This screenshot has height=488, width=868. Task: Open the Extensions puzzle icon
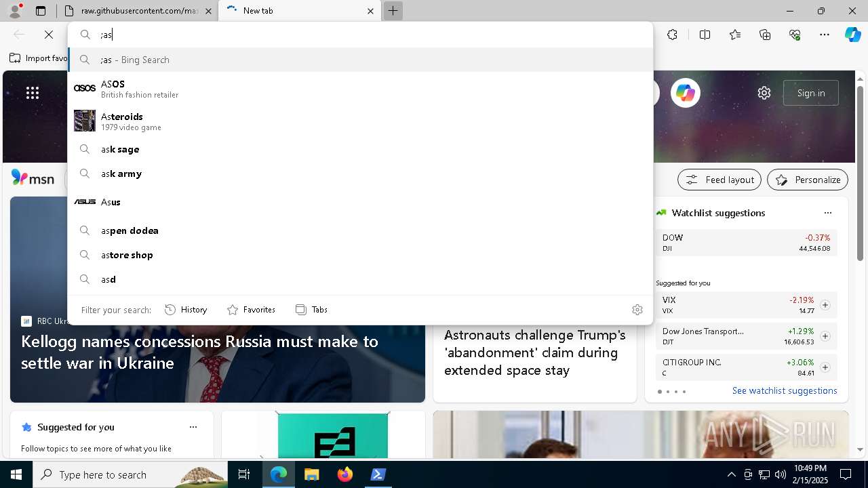[x=672, y=35]
